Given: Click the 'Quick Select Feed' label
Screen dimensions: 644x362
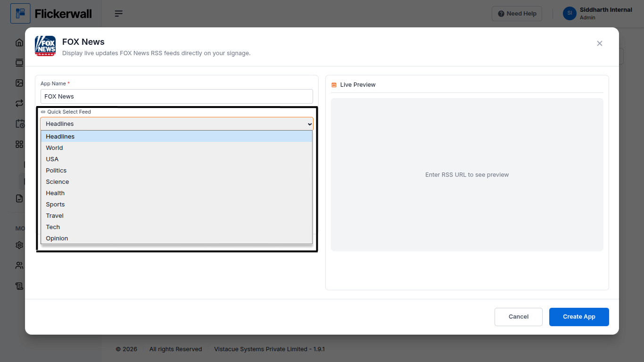Looking at the screenshot, I should click(69, 112).
